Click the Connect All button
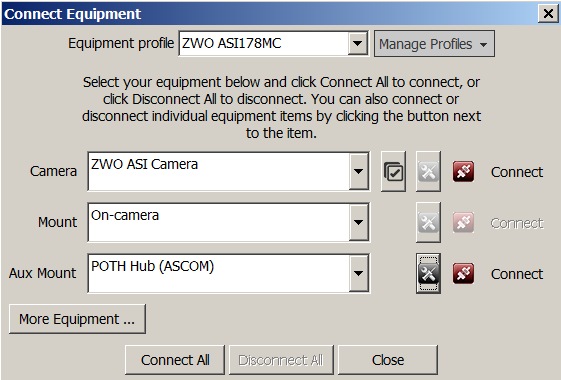561x380 pixels. pyautogui.click(x=175, y=360)
